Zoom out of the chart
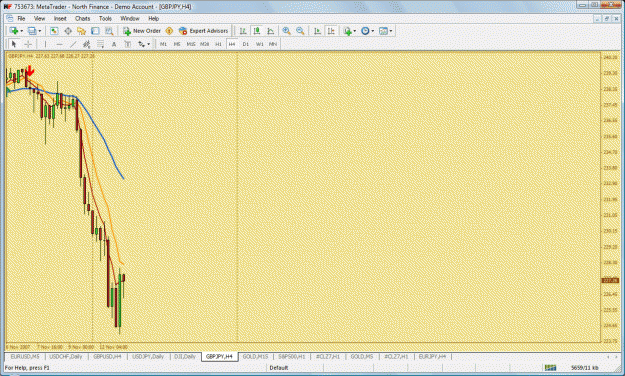 coord(300,31)
